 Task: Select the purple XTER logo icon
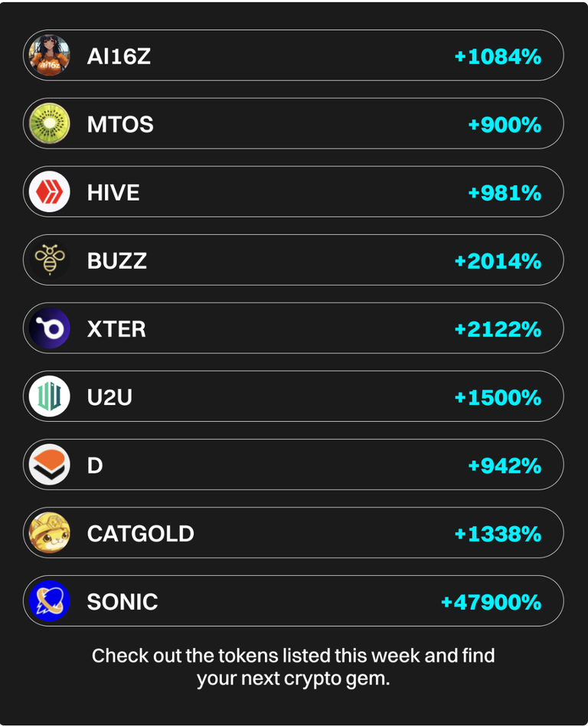coord(50,329)
